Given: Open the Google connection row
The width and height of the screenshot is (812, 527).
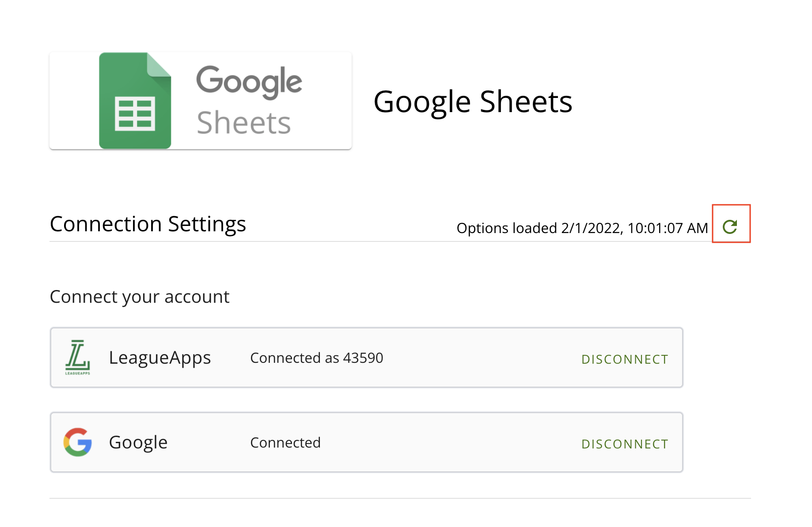Looking at the screenshot, I should click(x=366, y=442).
